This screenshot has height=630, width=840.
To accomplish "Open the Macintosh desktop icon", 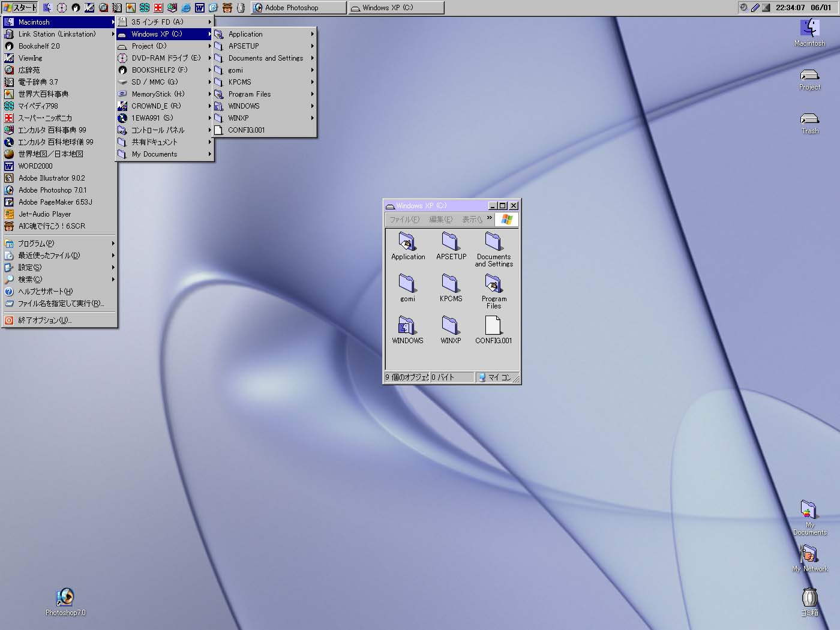I will click(x=810, y=32).
